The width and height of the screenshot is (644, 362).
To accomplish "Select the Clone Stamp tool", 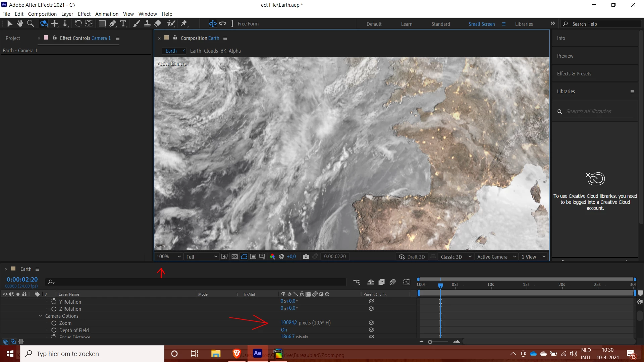I will (x=147, y=23).
